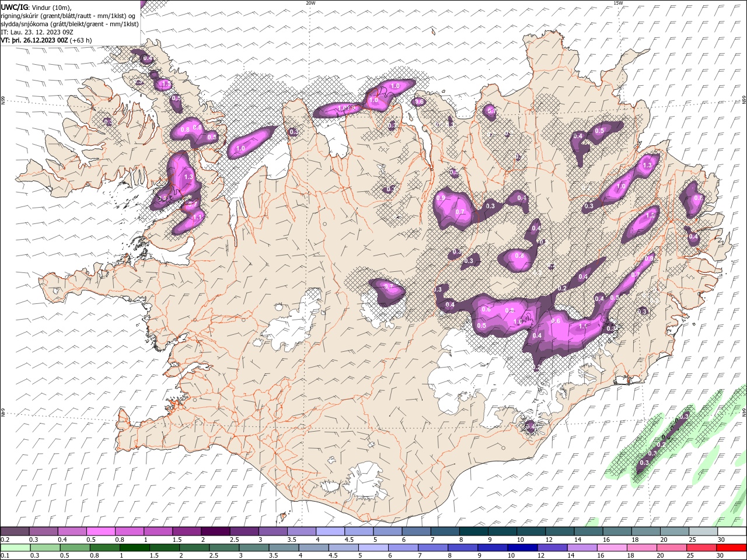Click the 'slydda/snjókoma (grátt/bleikt/grænt' description line
Viewport: 747px width, 560px height.
[70, 24]
